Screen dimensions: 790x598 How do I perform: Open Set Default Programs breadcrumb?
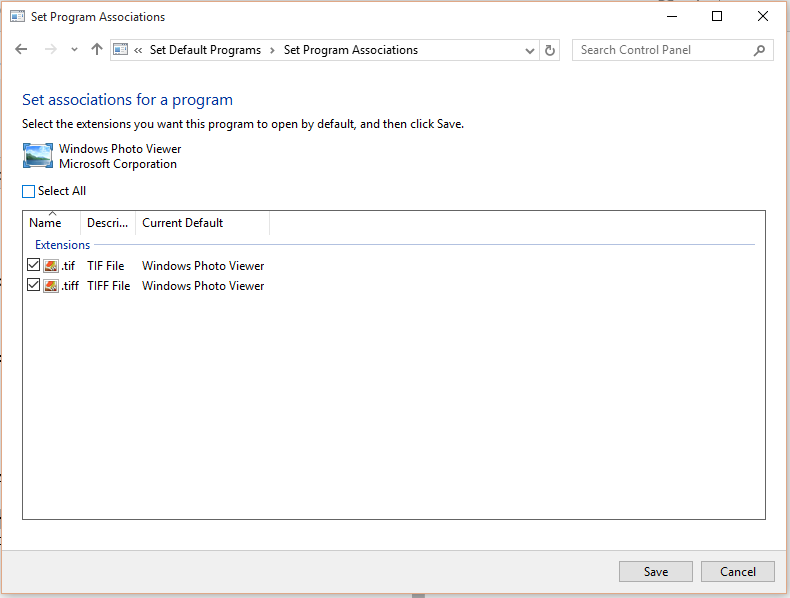205,50
